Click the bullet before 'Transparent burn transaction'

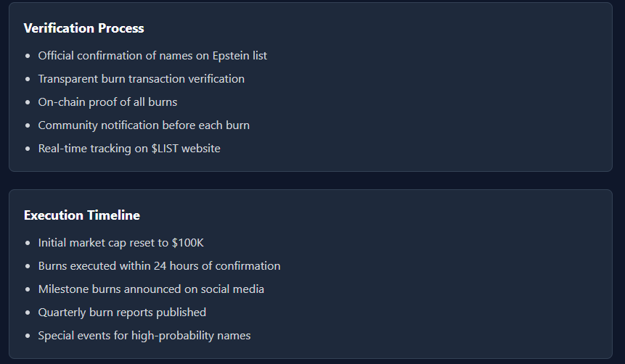point(28,79)
